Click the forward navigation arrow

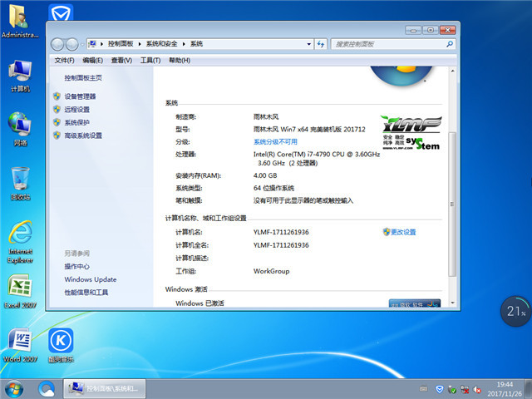(x=71, y=44)
